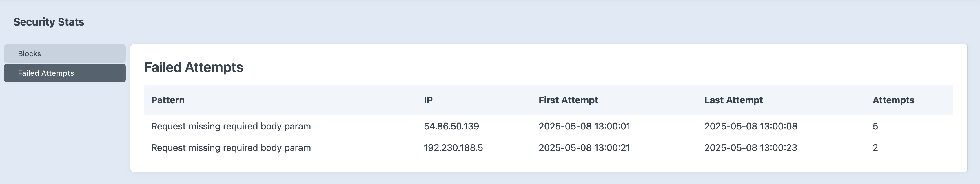Select IP address 54.86.50.139

tap(451, 127)
